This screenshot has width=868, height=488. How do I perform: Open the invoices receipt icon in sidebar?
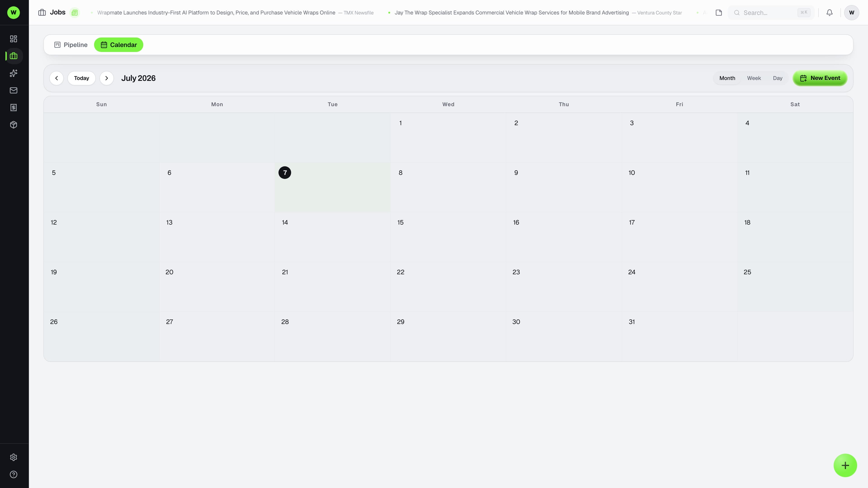14,108
